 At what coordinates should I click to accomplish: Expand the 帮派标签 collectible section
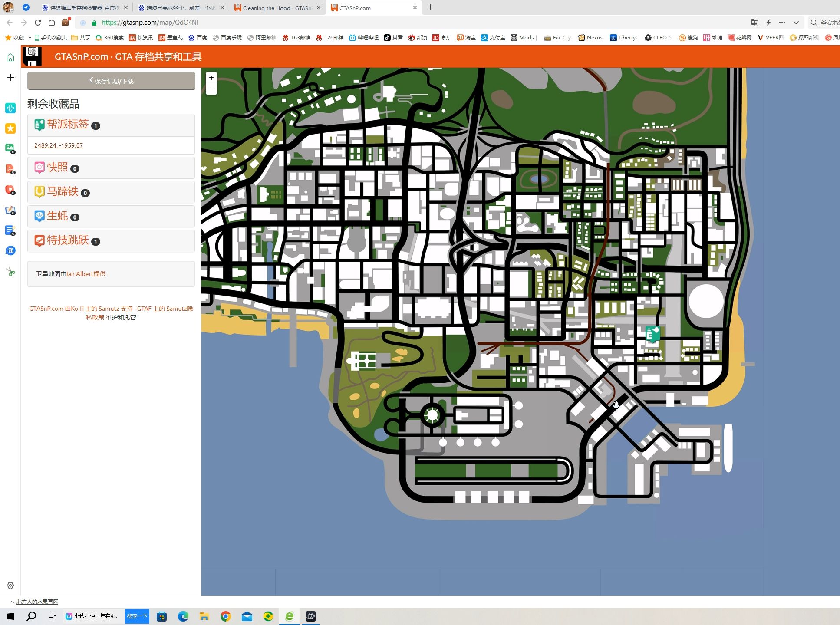111,125
